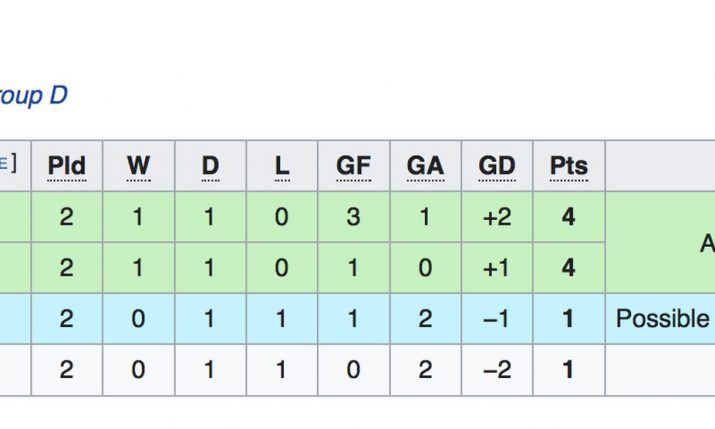Click the 'L' column header
Viewport: 715px width, 429px height.
282,165
